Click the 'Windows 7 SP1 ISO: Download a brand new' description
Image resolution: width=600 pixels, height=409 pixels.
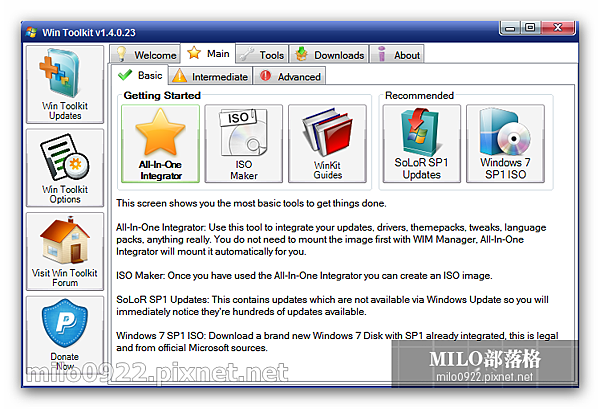click(x=337, y=341)
